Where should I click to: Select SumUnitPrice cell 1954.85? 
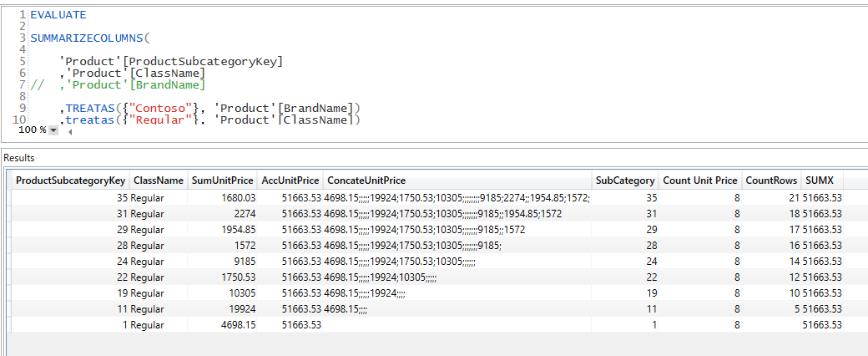[x=222, y=230]
